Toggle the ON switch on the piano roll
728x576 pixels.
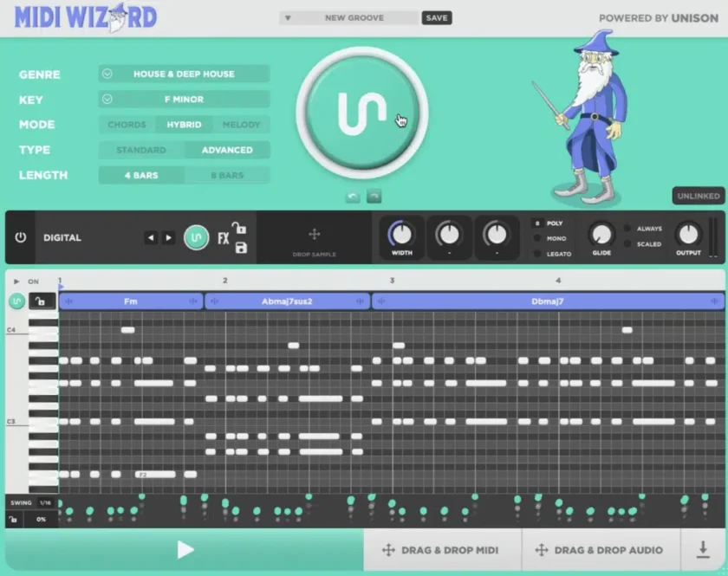click(x=32, y=281)
